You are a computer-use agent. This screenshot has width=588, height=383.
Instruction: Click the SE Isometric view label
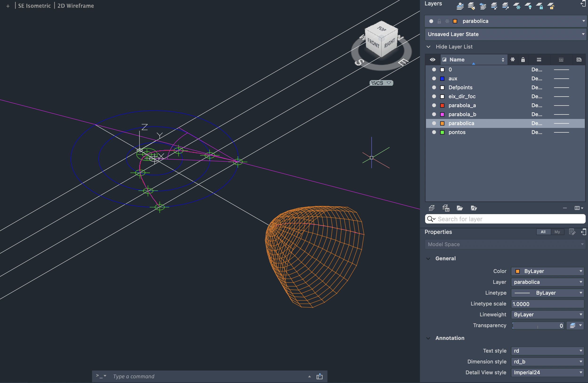pos(34,6)
